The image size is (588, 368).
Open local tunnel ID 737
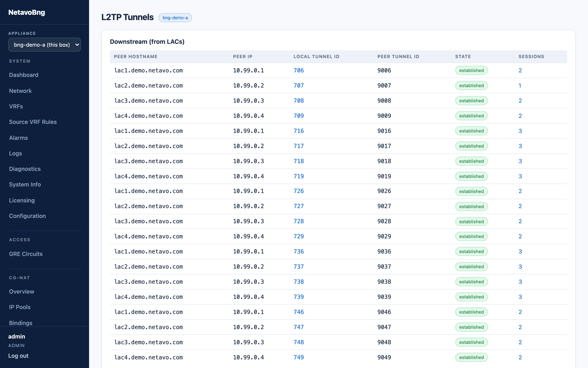point(299,267)
